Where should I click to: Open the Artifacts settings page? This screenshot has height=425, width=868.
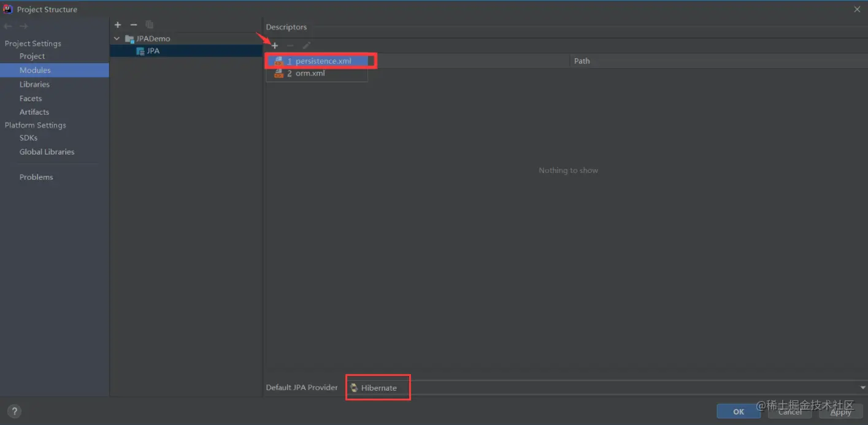tap(34, 112)
